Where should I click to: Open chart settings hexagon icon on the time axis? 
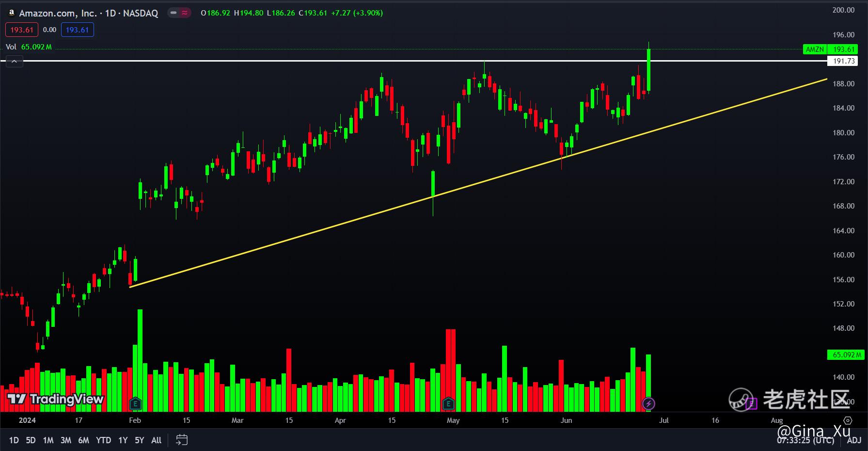click(x=848, y=420)
